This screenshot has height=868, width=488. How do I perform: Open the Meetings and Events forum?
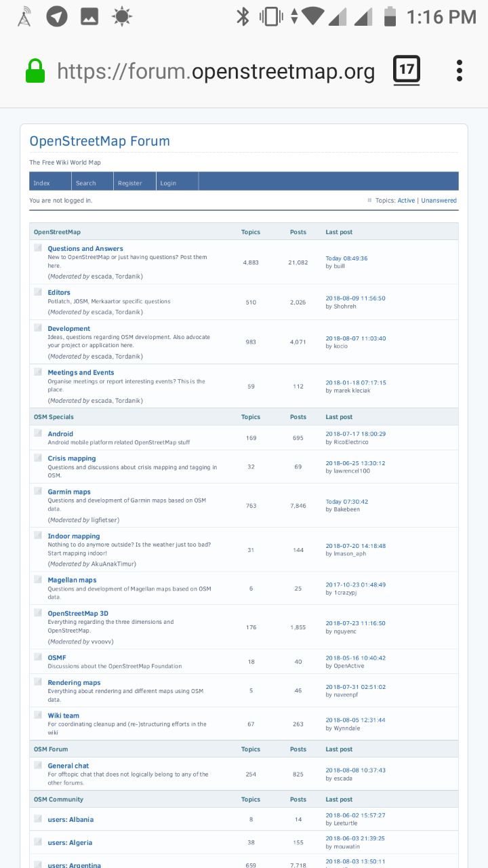click(81, 373)
